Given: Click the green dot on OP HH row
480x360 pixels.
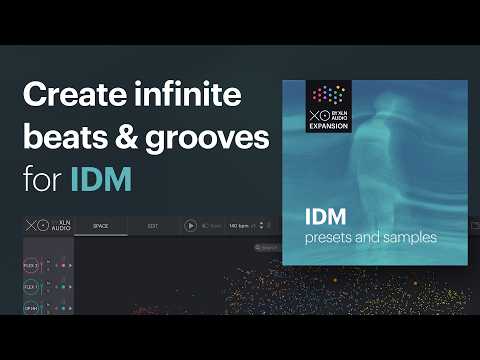Looking at the screenshot, I should (63, 308).
